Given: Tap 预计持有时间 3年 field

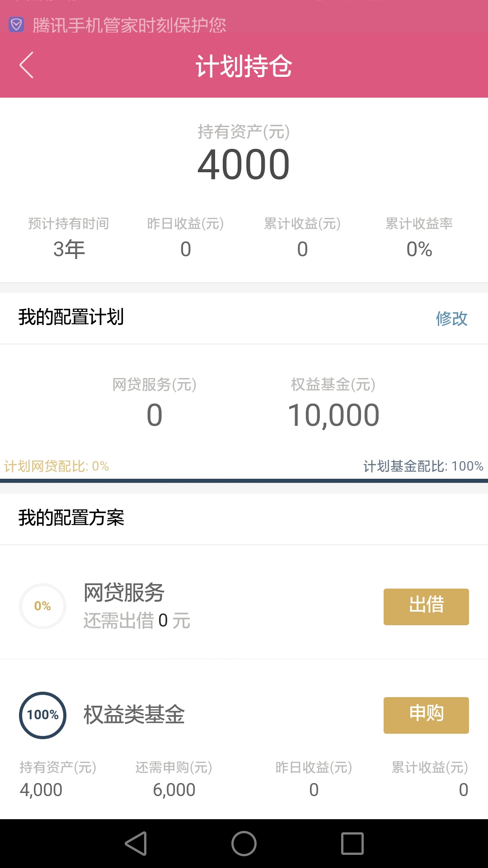Looking at the screenshot, I should [x=69, y=238].
